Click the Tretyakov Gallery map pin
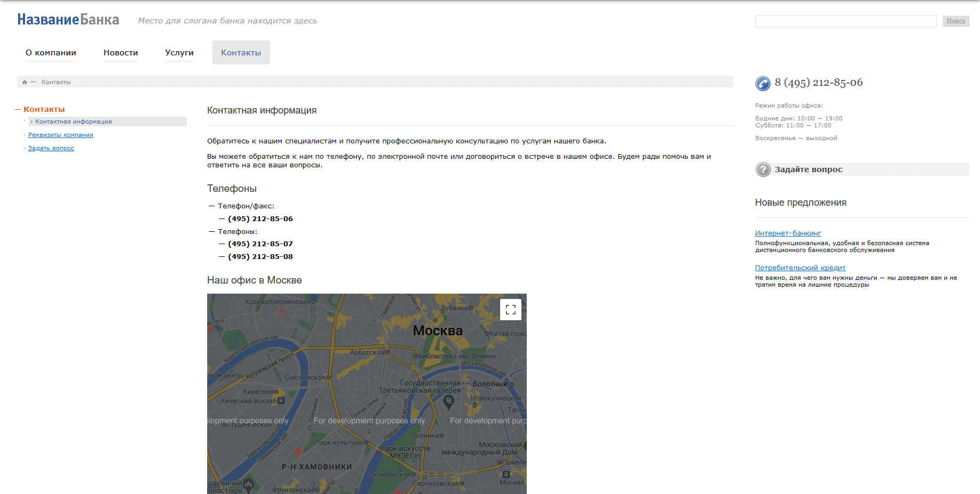The height and width of the screenshot is (494, 980). (448, 402)
